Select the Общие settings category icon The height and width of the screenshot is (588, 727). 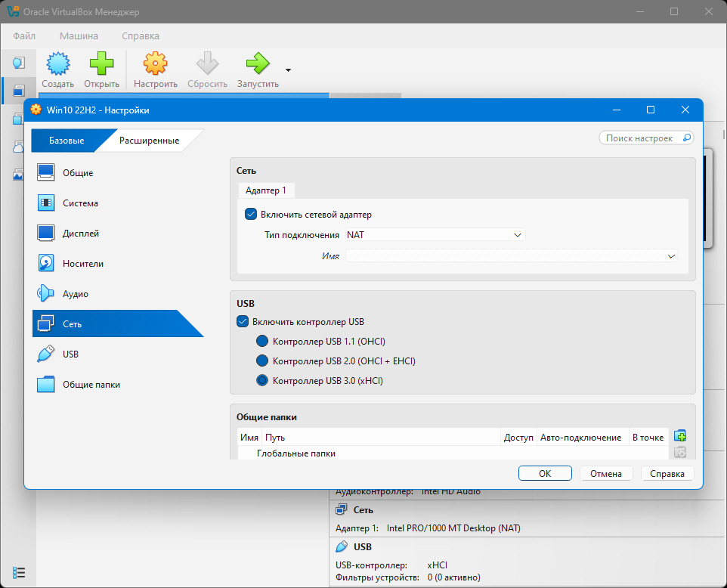[x=46, y=172]
